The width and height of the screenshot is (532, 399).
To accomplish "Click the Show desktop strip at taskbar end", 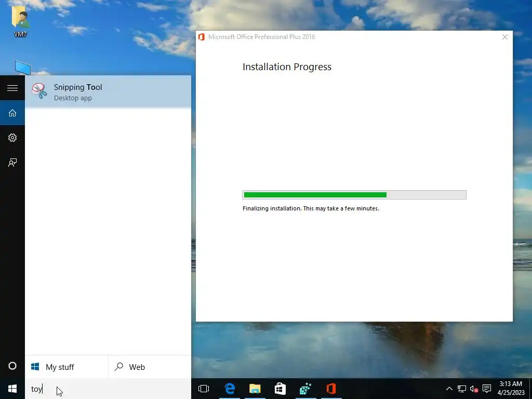I will click(x=530, y=389).
